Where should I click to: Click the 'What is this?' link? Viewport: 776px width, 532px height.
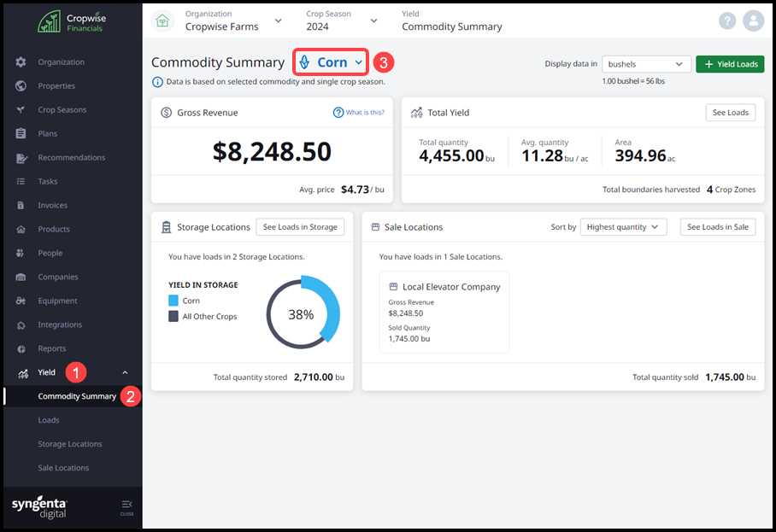coord(359,113)
